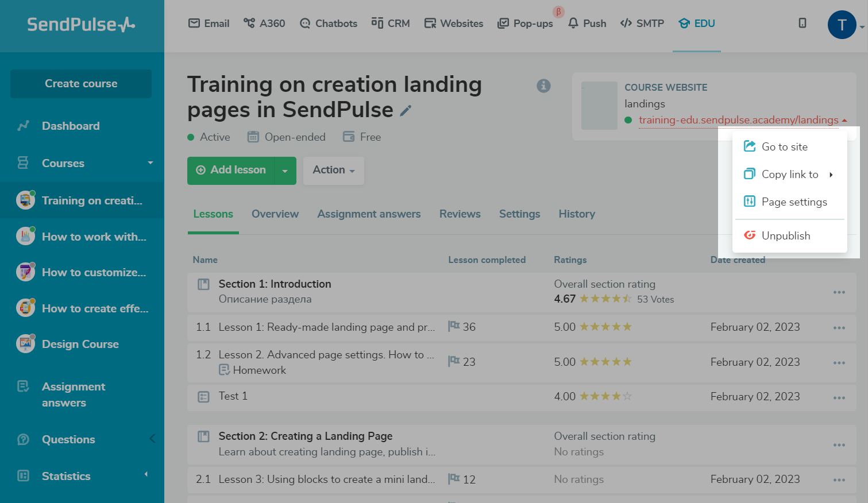Open the Action dropdown
The width and height of the screenshot is (868, 503).
pyautogui.click(x=334, y=171)
